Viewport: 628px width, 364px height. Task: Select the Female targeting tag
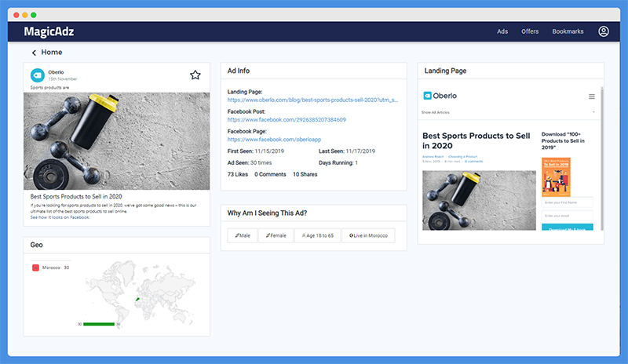[276, 235]
